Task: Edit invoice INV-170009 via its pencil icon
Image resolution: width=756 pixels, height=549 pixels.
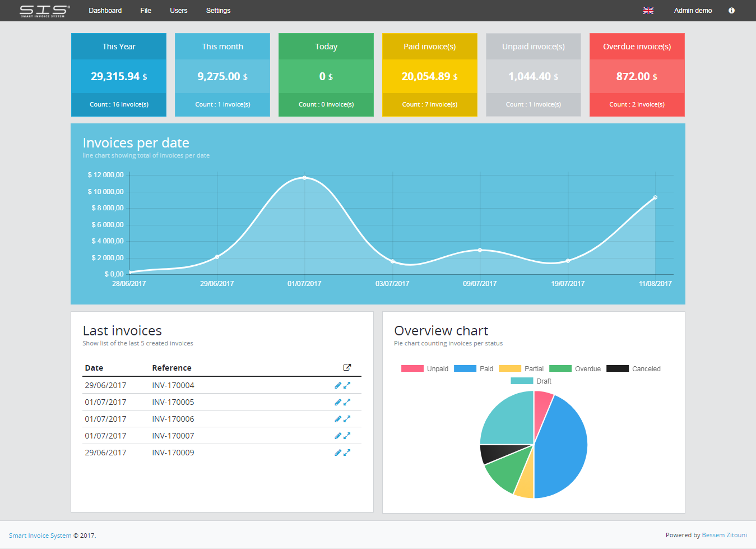Action: click(338, 453)
